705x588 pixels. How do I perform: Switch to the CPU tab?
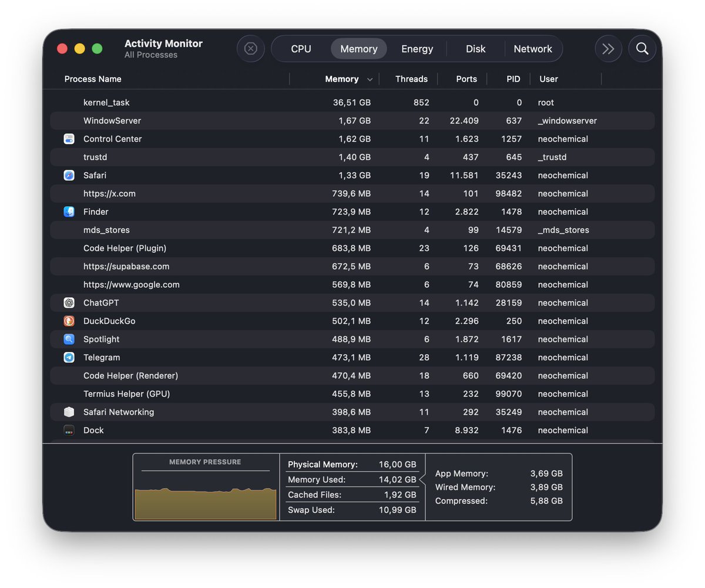(301, 49)
